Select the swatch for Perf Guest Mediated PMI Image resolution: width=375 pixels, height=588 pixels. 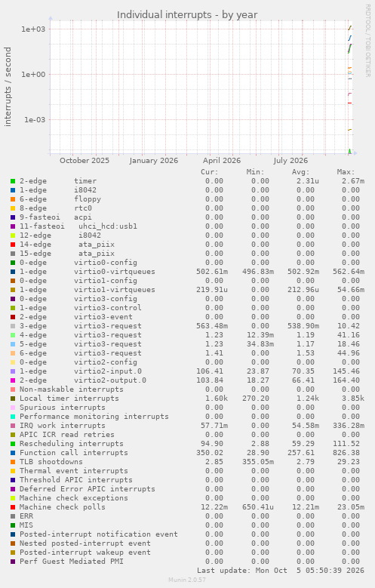coord(13,562)
